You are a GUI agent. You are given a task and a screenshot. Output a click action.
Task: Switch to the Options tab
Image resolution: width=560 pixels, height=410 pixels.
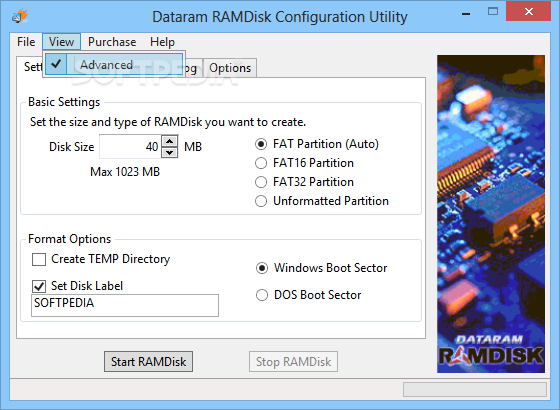pos(230,68)
